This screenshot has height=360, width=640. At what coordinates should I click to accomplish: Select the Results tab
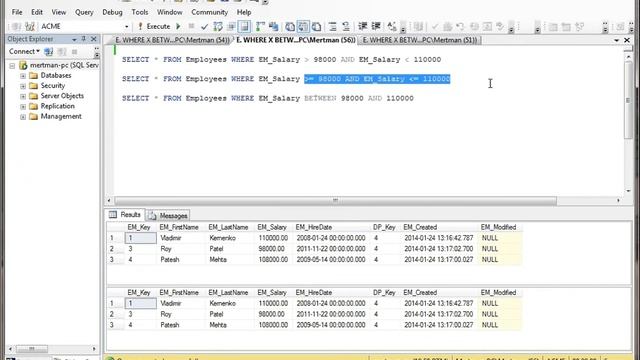(x=125, y=215)
